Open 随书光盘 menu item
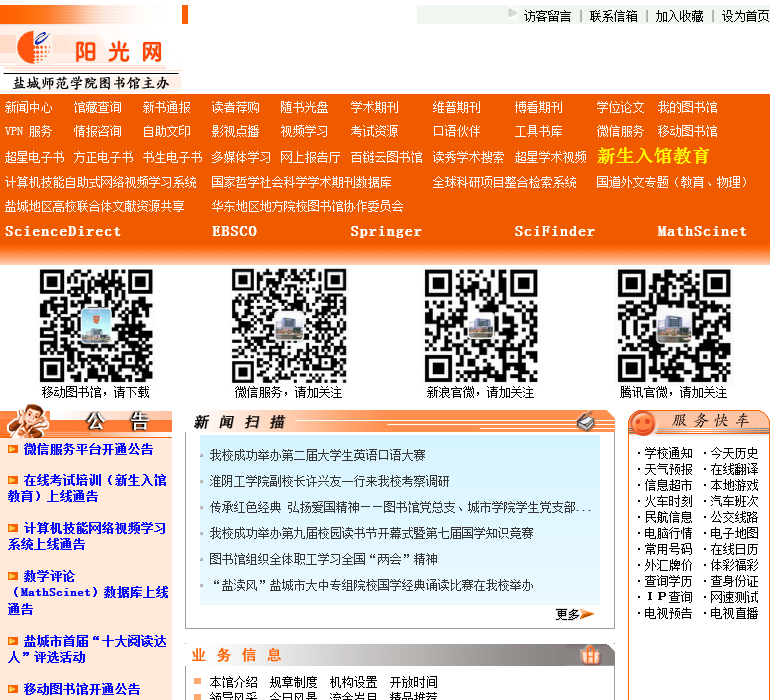Viewport: 770px width, 700px height. coord(304,107)
